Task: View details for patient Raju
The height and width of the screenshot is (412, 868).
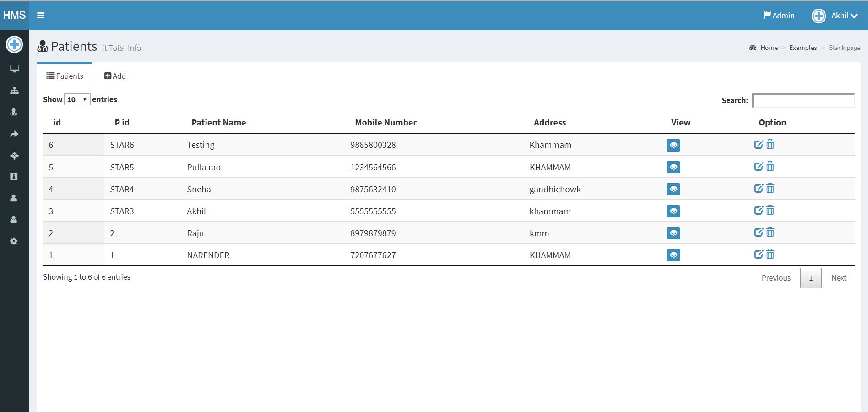Action: [x=673, y=233]
